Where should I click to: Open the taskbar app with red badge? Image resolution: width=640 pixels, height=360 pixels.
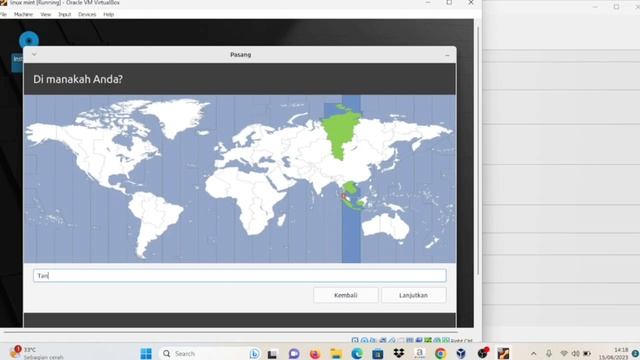[x=482, y=353]
